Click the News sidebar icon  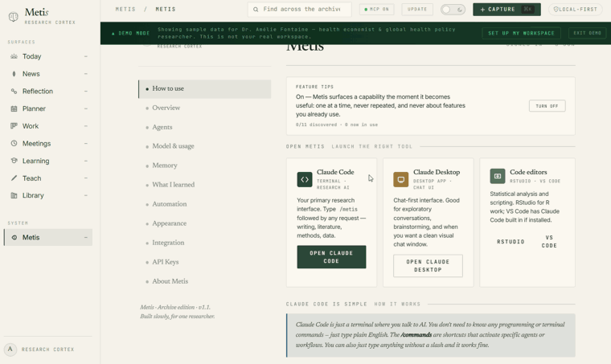coord(14,74)
